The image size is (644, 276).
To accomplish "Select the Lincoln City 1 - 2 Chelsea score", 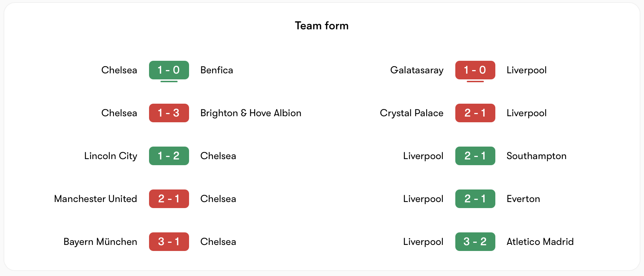I will [169, 156].
